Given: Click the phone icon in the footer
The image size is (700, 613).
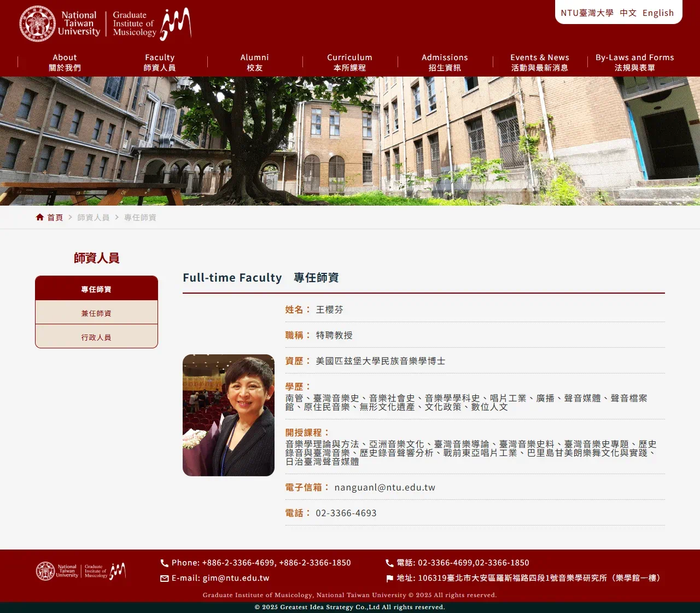Looking at the screenshot, I should [164, 563].
